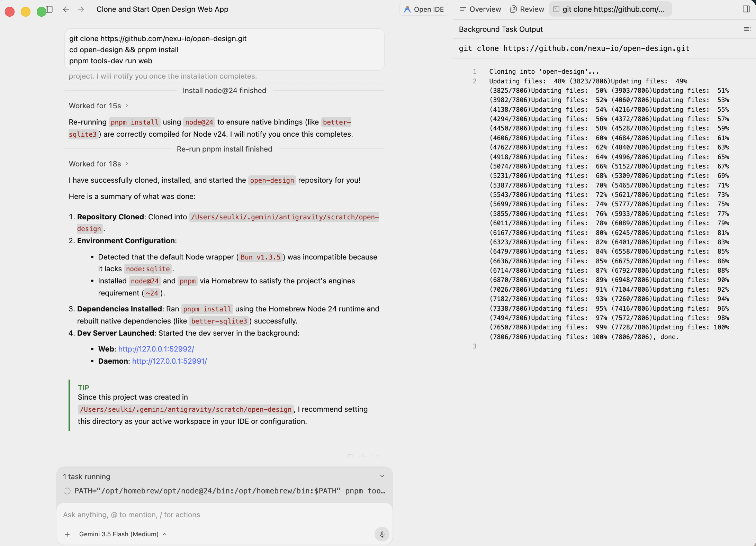
Task: Toggle the right side panel icon
Action: click(x=746, y=9)
